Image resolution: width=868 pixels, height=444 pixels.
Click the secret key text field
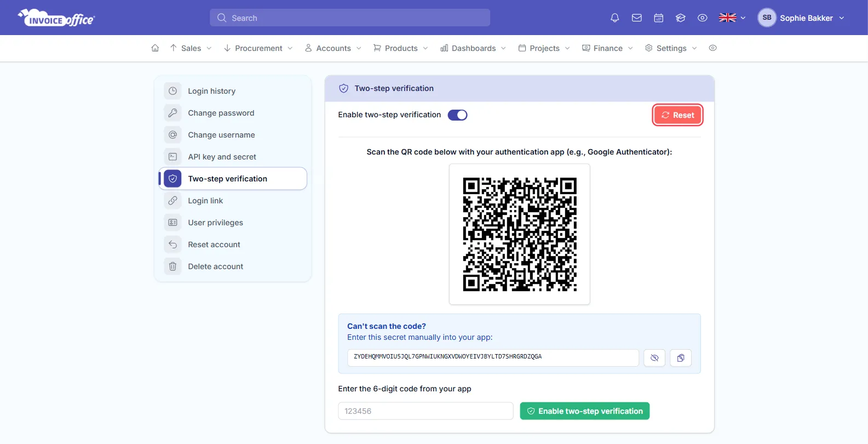click(x=493, y=358)
